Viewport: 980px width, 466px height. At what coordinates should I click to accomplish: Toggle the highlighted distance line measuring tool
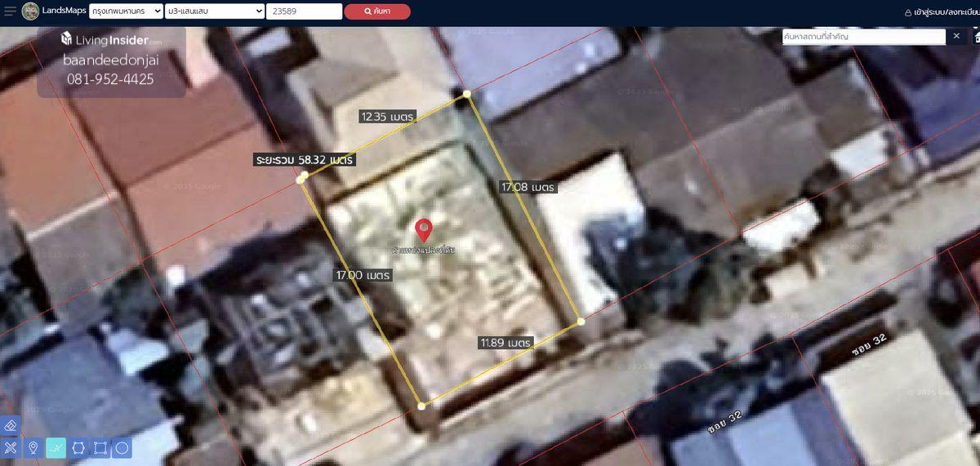coord(56,447)
